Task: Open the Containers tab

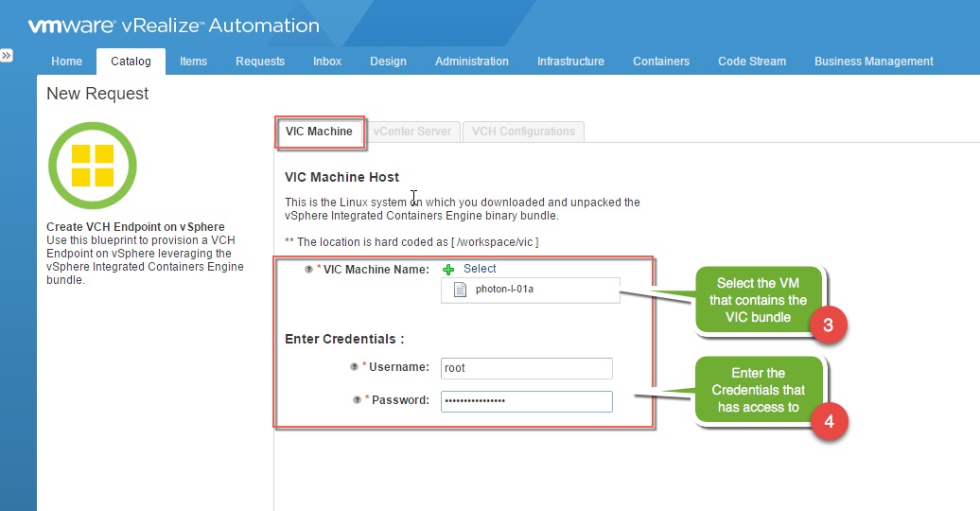Action: pyautogui.click(x=661, y=62)
